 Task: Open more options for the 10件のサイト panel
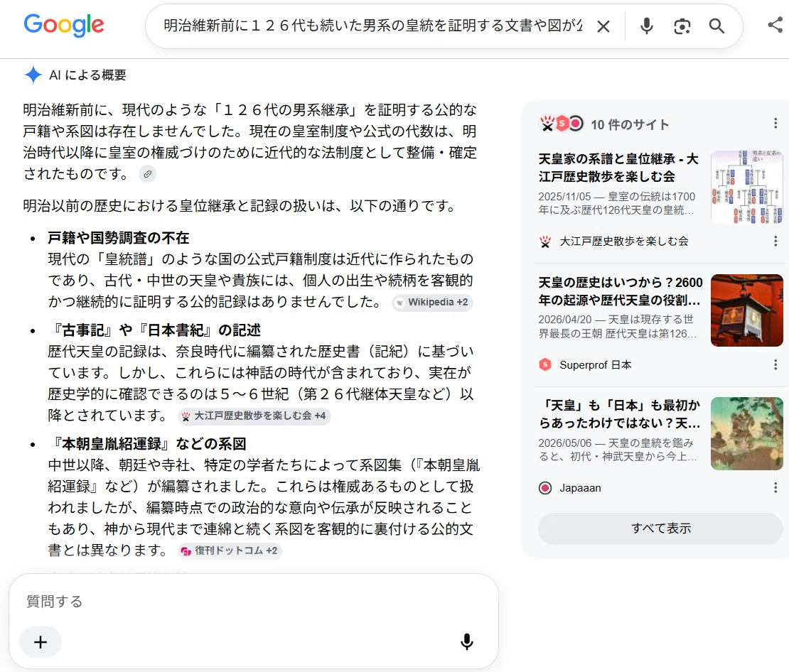pos(775,124)
